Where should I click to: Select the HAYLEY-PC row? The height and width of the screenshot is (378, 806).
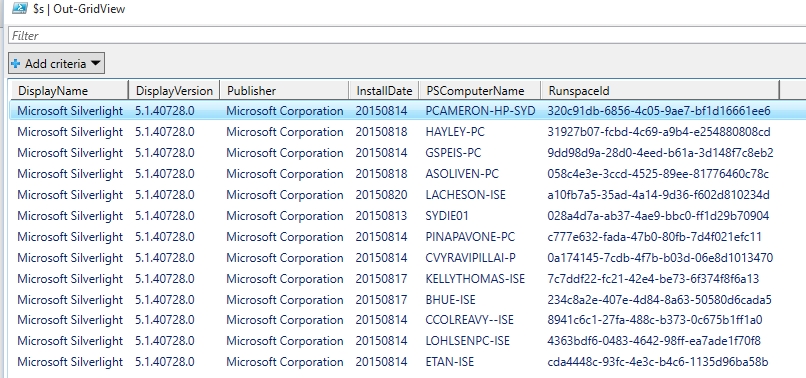click(407, 132)
